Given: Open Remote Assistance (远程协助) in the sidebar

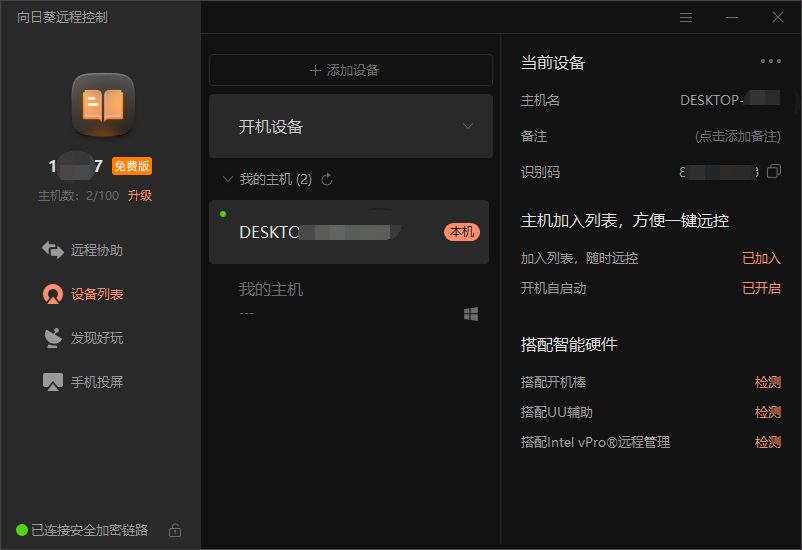Looking at the screenshot, I should (83, 250).
